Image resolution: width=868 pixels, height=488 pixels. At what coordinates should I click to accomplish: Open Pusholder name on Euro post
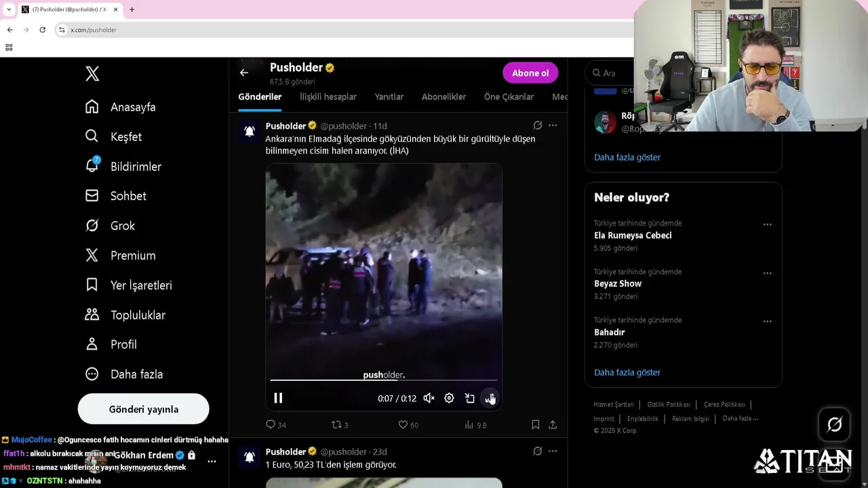tap(285, 451)
